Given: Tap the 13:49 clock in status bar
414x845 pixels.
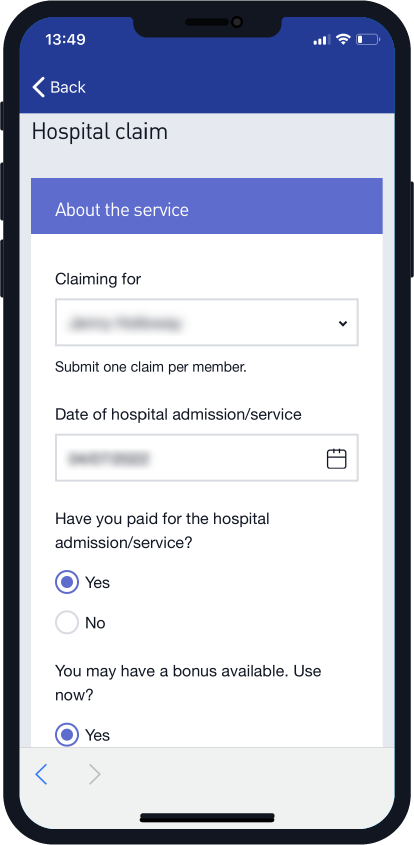Looking at the screenshot, I should pyautogui.click(x=64, y=40).
